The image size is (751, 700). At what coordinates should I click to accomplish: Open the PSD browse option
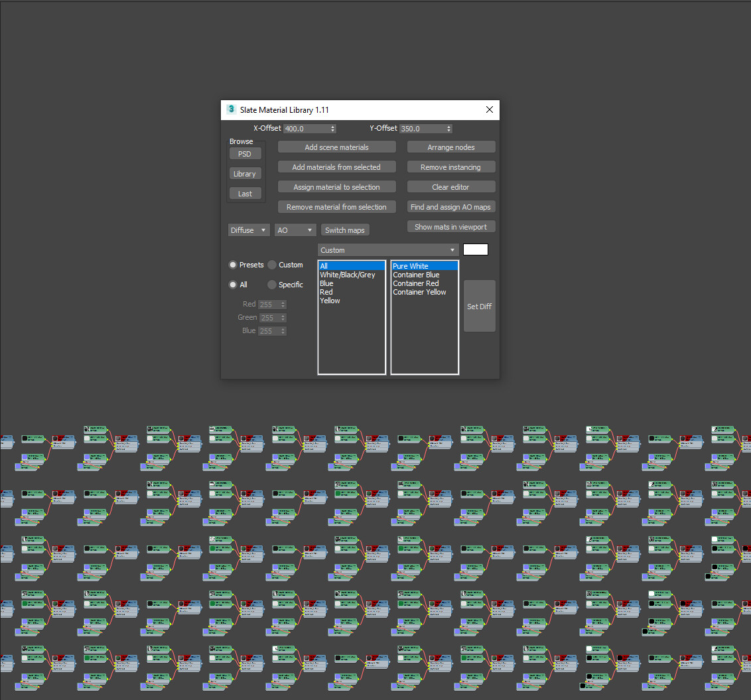(245, 153)
